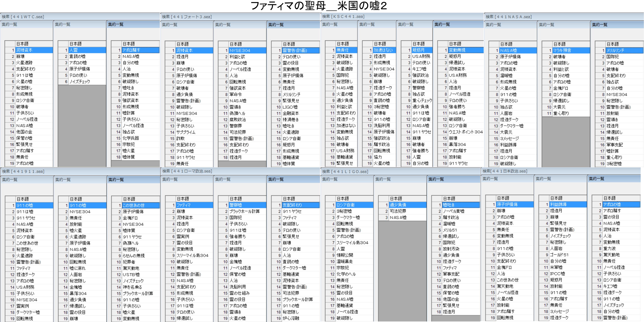Screen dimensions: 644x322
Task: Select the active 集約一覧 tab in 441WTC window
Action: (116, 24)
